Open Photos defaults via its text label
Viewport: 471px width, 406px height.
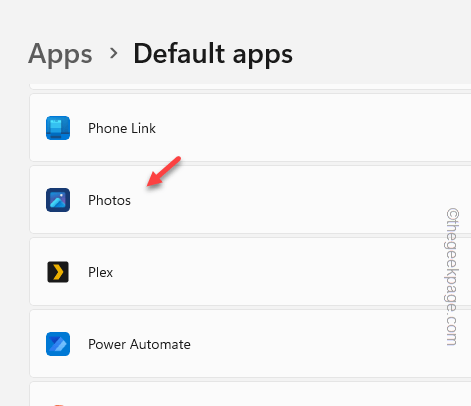[x=109, y=200]
